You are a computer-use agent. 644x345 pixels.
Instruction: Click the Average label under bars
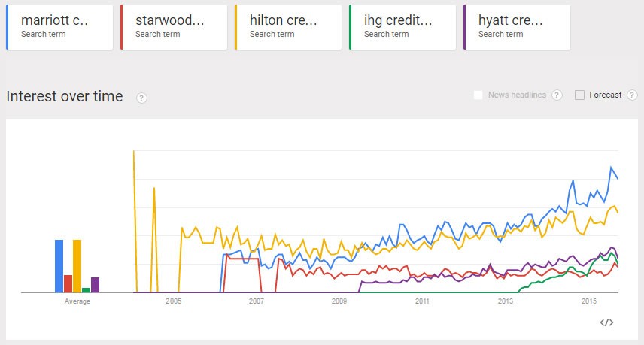coord(77,301)
